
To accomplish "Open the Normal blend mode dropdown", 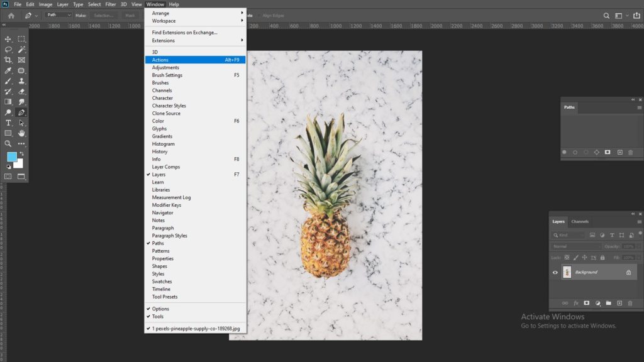I will [576, 246].
